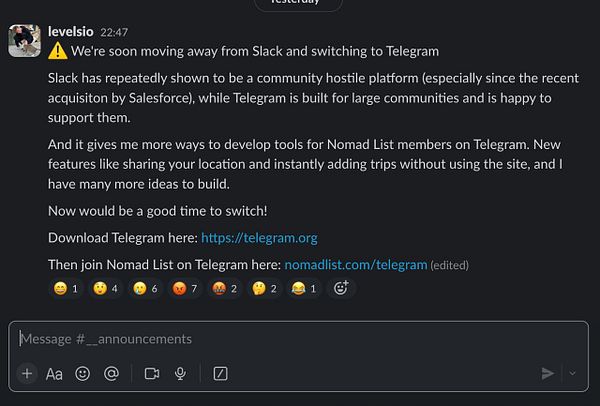Viewport: 600px width, 406px height.
Task: Click the add reaction icon
Action: 340,288
